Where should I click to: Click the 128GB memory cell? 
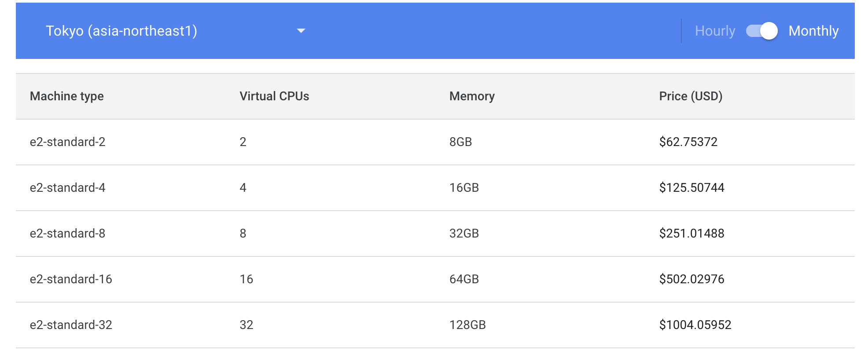pos(467,325)
